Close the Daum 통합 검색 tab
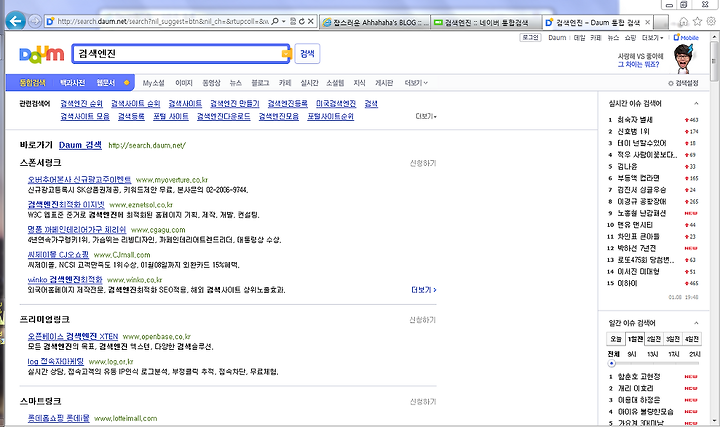This screenshot has width=720, height=427. [x=647, y=22]
